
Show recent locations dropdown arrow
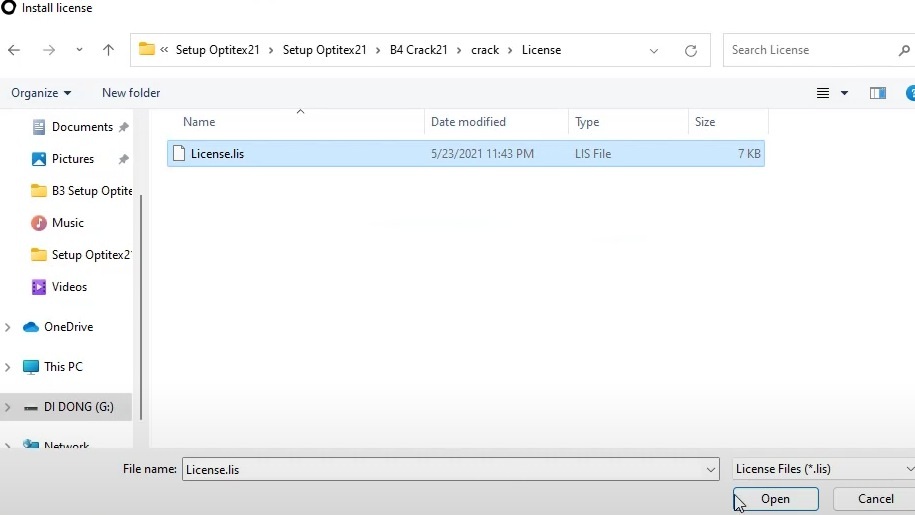pyautogui.click(x=79, y=50)
